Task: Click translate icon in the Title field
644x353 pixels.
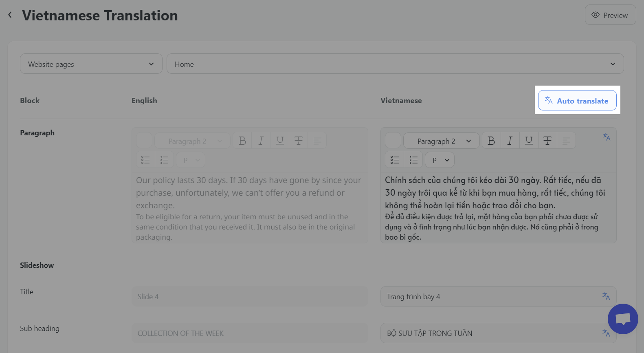Action: 606,296
